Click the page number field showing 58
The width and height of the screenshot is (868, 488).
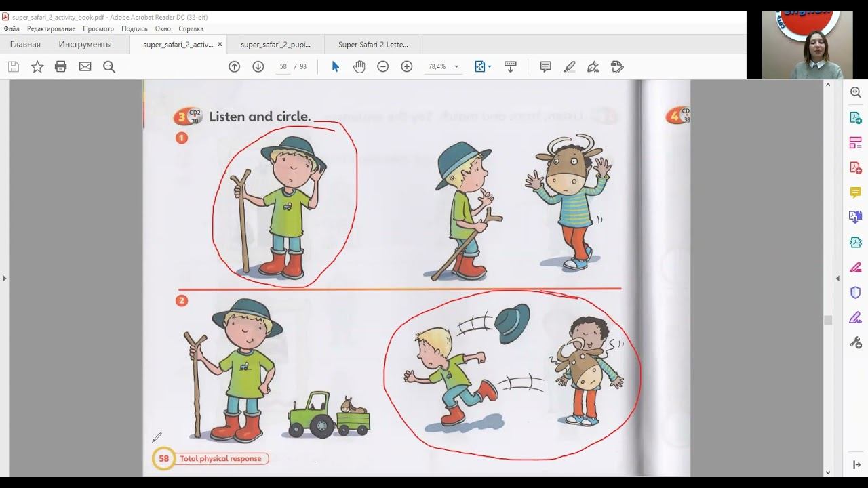[x=283, y=66]
